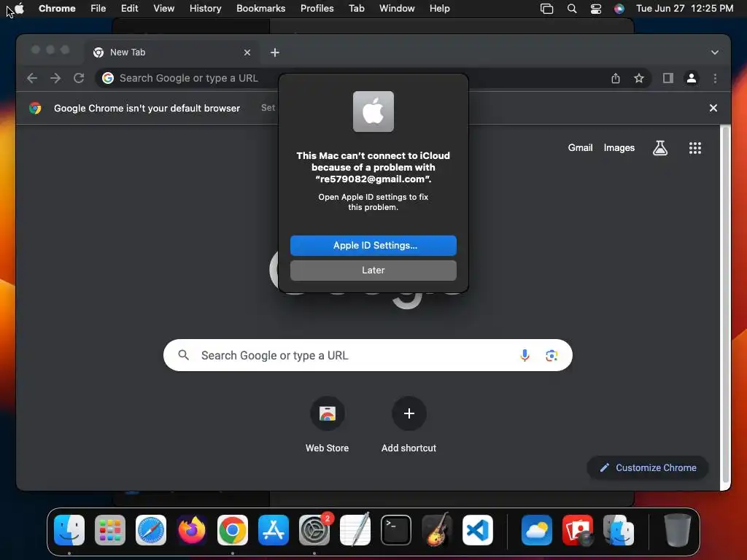This screenshot has height=560, width=747.
Task: Search by image with Lens icon
Action: [551, 355]
